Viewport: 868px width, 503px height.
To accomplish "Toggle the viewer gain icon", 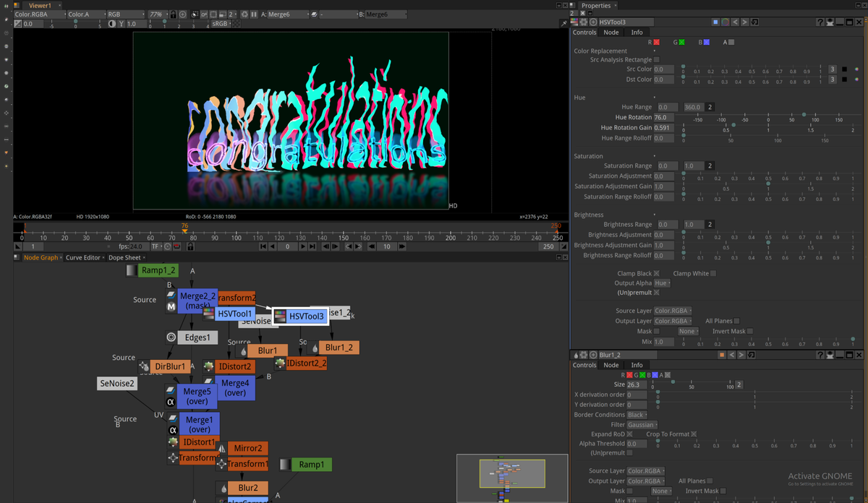I will coord(17,24).
